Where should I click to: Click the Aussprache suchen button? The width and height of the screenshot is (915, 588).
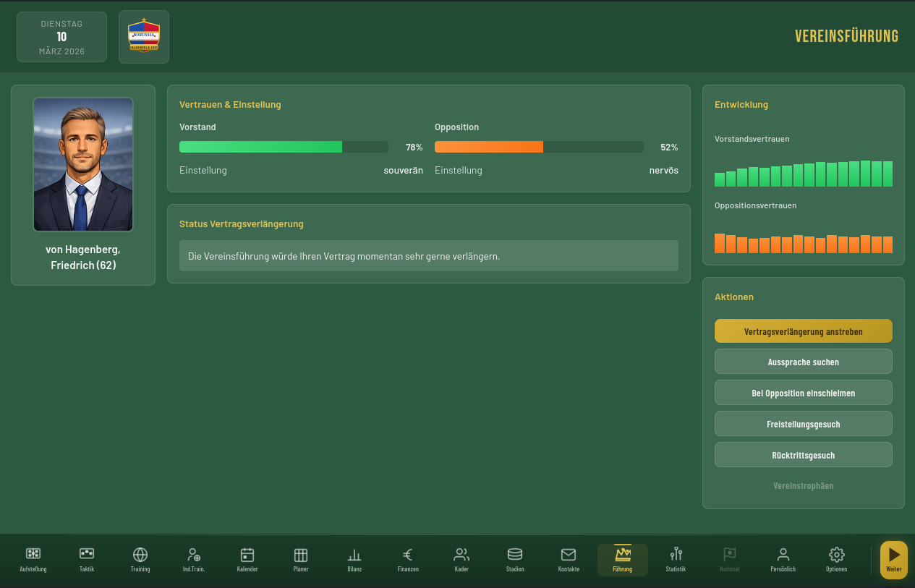tap(804, 362)
